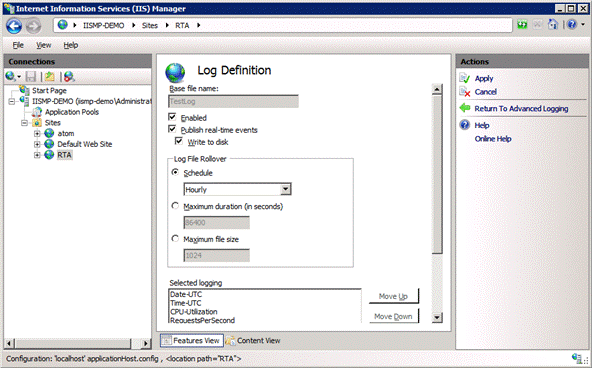Select CPU-Utilization in Selected logging list
The image size is (592, 368).
coord(194,312)
